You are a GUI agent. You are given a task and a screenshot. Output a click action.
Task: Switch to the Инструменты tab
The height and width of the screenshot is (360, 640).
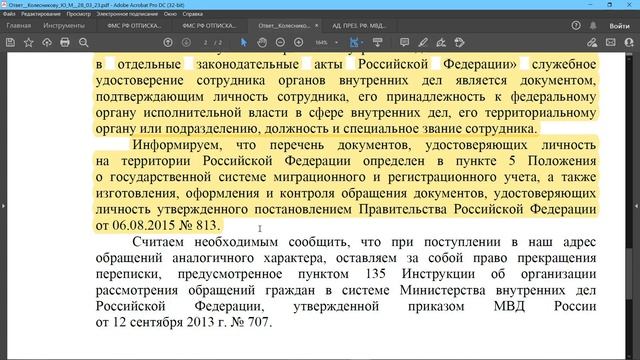coord(64,26)
